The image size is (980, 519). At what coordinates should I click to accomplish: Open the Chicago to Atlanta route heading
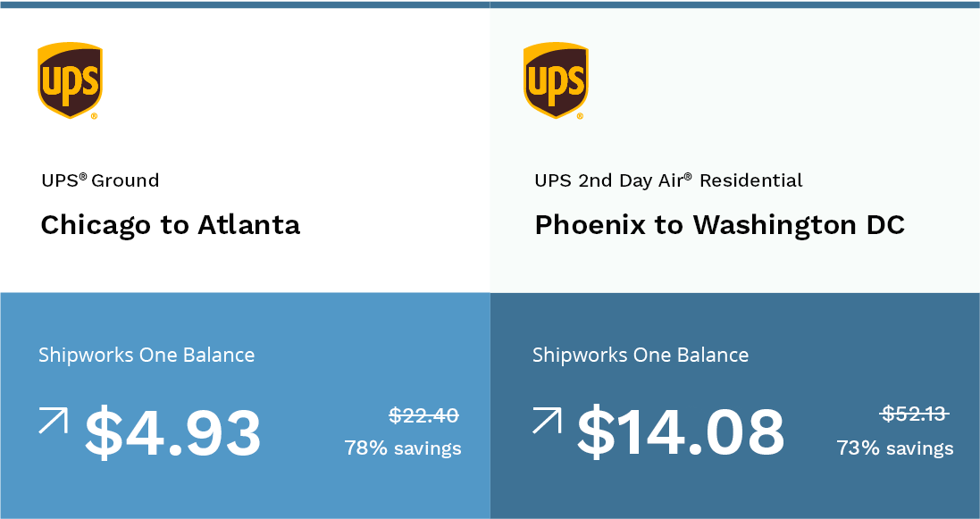tap(170, 225)
